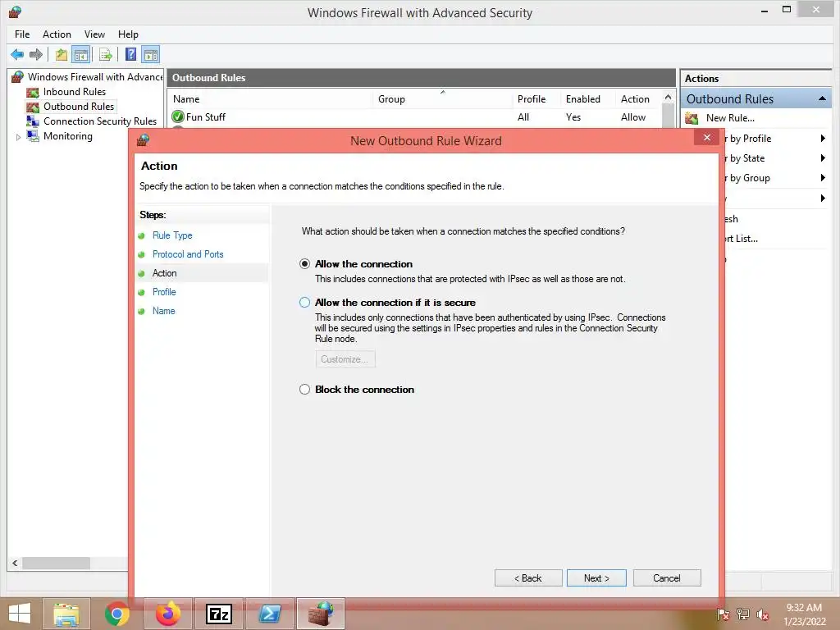Click the Back button in the wizard
Image resolution: width=840 pixels, height=630 pixels.
click(x=527, y=578)
